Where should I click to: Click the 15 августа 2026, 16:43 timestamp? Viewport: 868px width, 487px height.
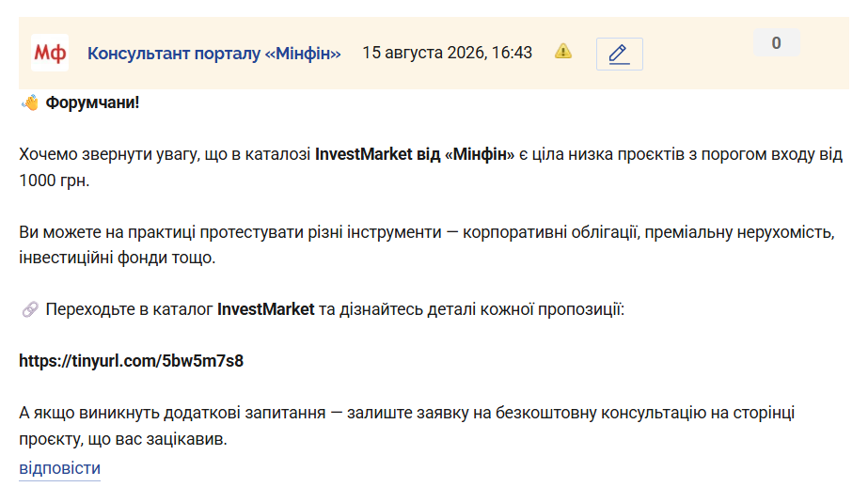pyautogui.click(x=448, y=53)
